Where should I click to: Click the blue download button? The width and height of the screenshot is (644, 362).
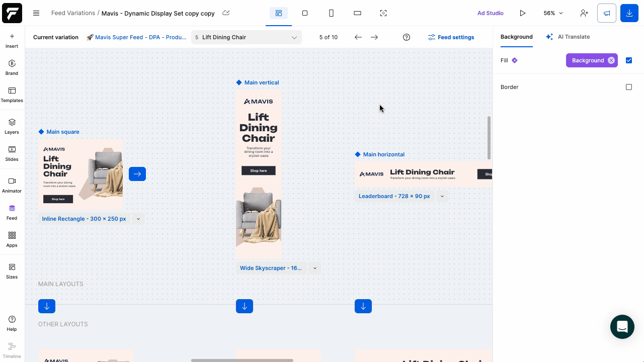tap(629, 13)
